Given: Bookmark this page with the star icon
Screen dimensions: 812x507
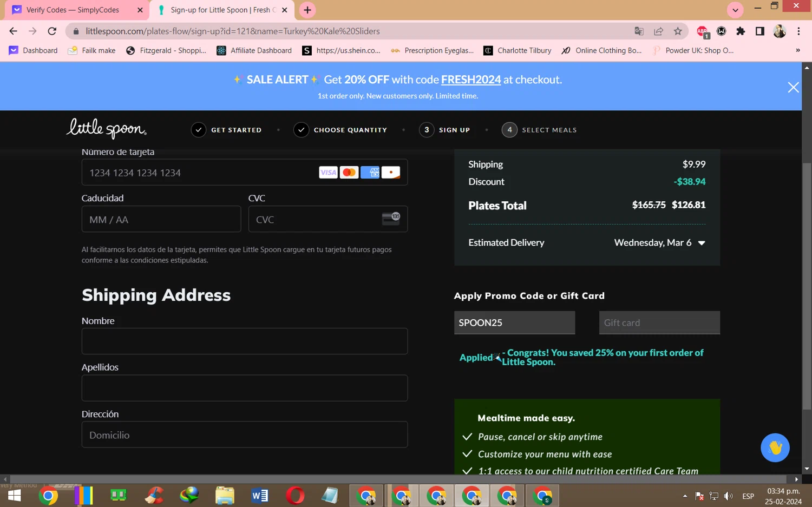Looking at the screenshot, I should point(678,31).
